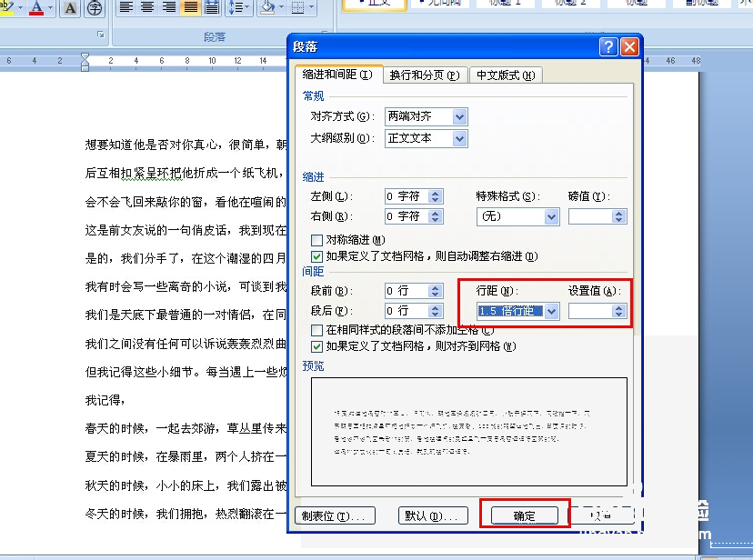Screen dimensions: 753x560
Task: Click the red font color A icon
Action: click(x=36, y=7)
